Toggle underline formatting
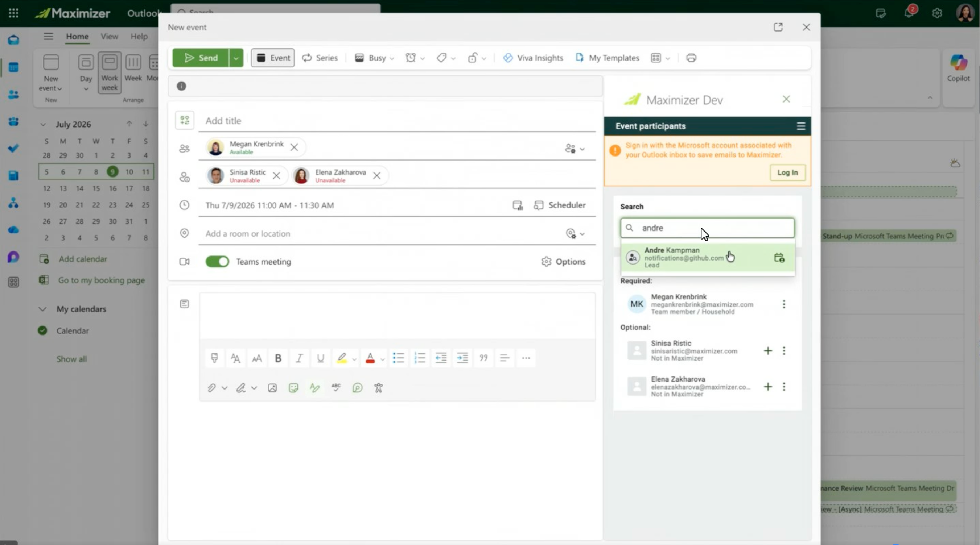 pyautogui.click(x=321, y=358)
